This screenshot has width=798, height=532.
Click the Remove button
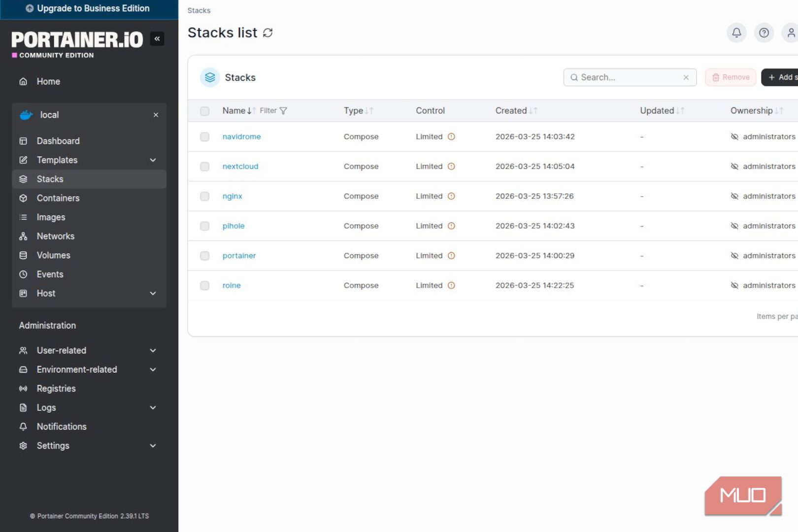point(731,77)
